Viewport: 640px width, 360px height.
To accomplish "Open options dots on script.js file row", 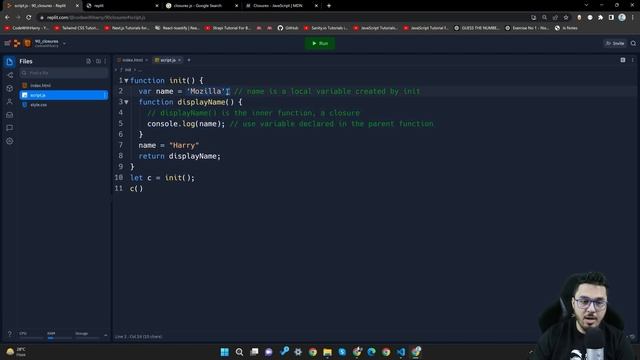I will pyautogui.click(x=105, y=95).
